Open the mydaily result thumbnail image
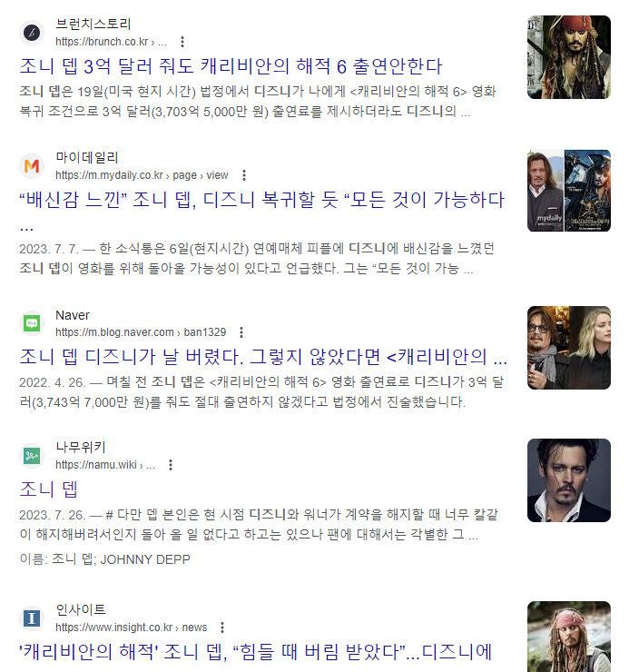The height and width of the screenshot is (672, 639). [569, 191]
